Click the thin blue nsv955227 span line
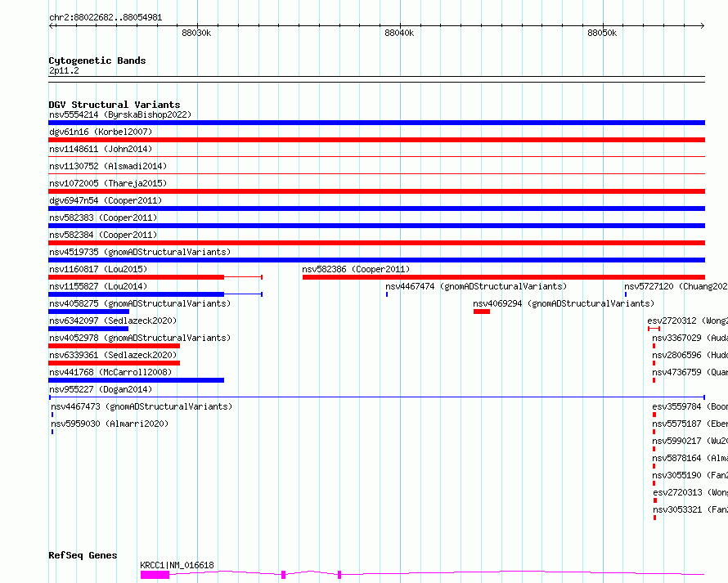This screenshot has height=583, width=728. pyautogui.click(x=377, y=397)
